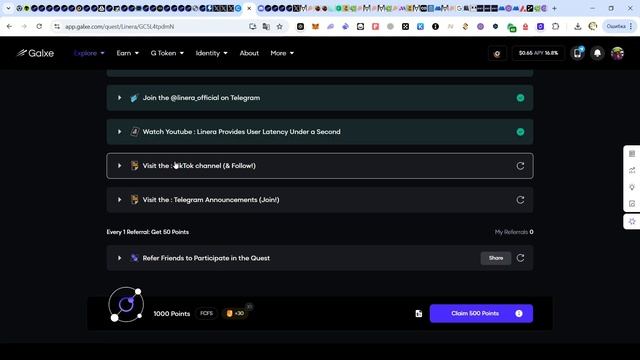Viewport: 640px width, 360px height.
Task: Click the green completed check on Telegram task
Action: pos(520,98)
